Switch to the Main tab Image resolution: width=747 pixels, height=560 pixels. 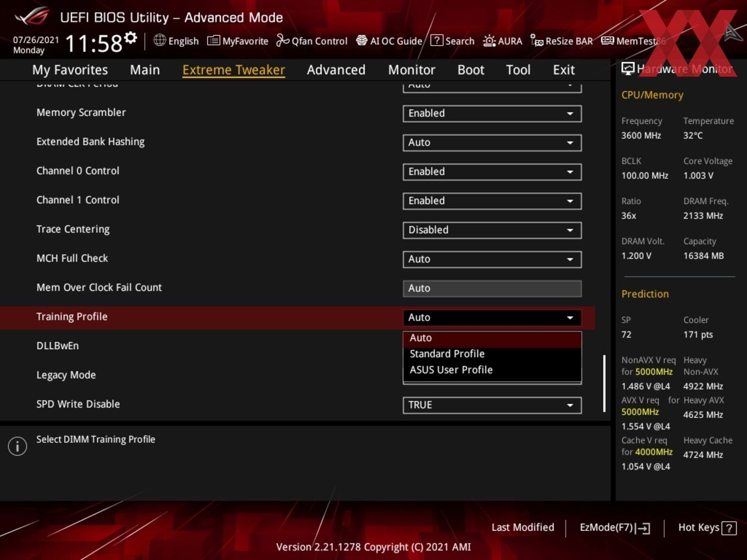[145, 70]
